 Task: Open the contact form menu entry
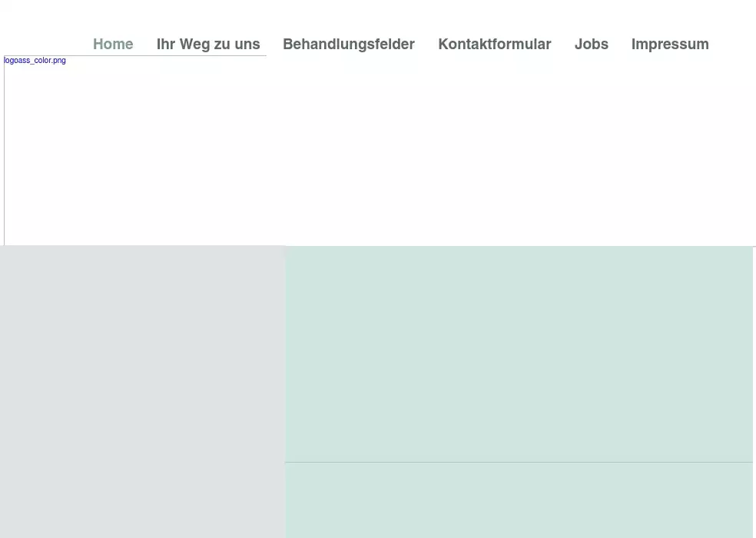494,45
